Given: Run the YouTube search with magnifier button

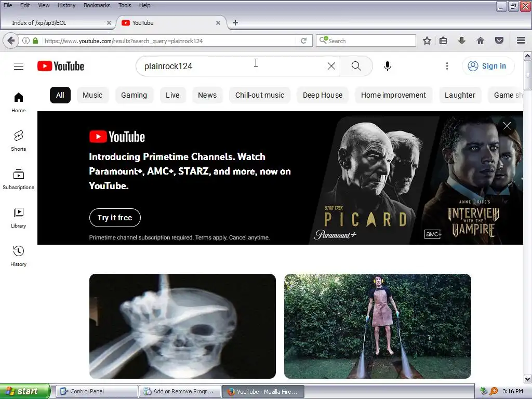Looking at the screenshot, I should (356, 66).
